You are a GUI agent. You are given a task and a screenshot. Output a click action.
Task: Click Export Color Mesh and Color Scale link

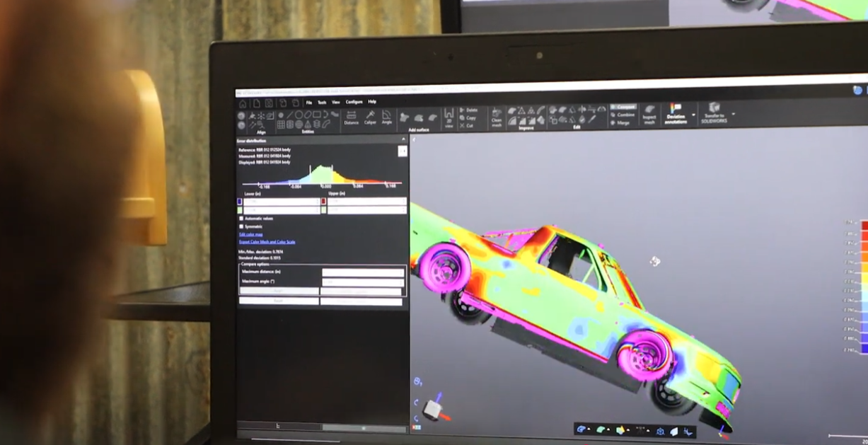click(x=267, y=242)
